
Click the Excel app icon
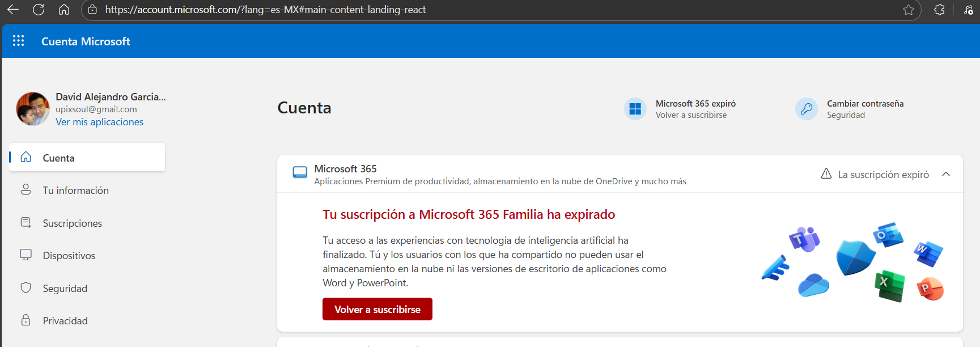click(x=890, y=286)
